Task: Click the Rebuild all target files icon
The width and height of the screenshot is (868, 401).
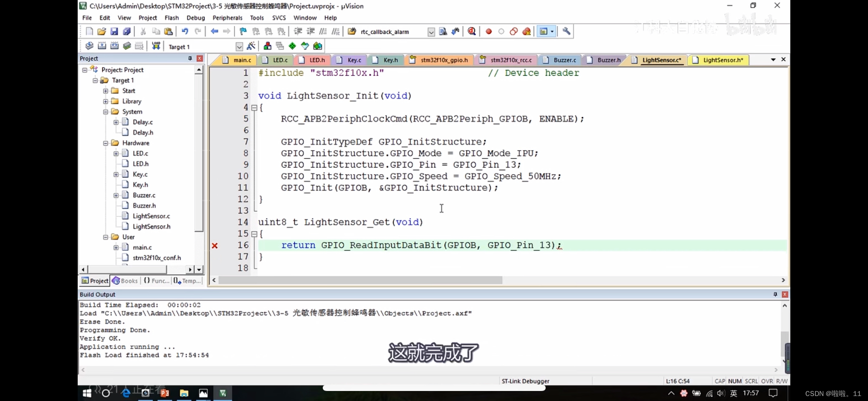Action: tap(114, 46)
